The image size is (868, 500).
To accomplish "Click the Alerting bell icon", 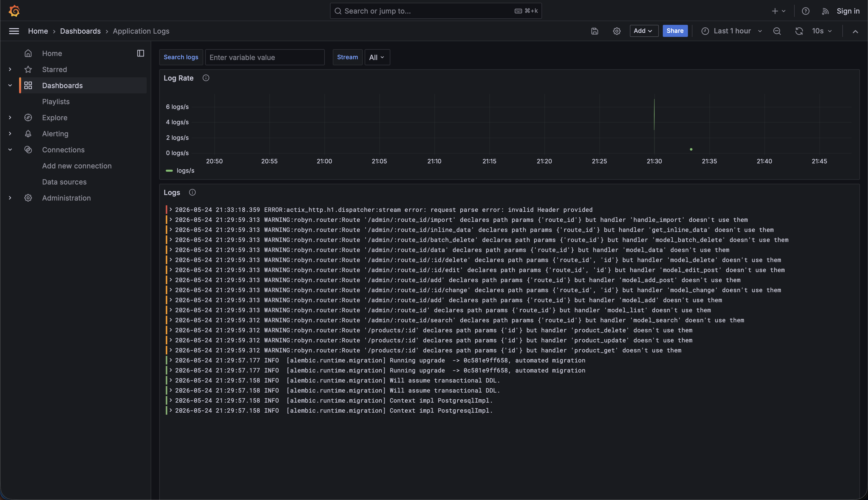I will click(x=28, y=134).
